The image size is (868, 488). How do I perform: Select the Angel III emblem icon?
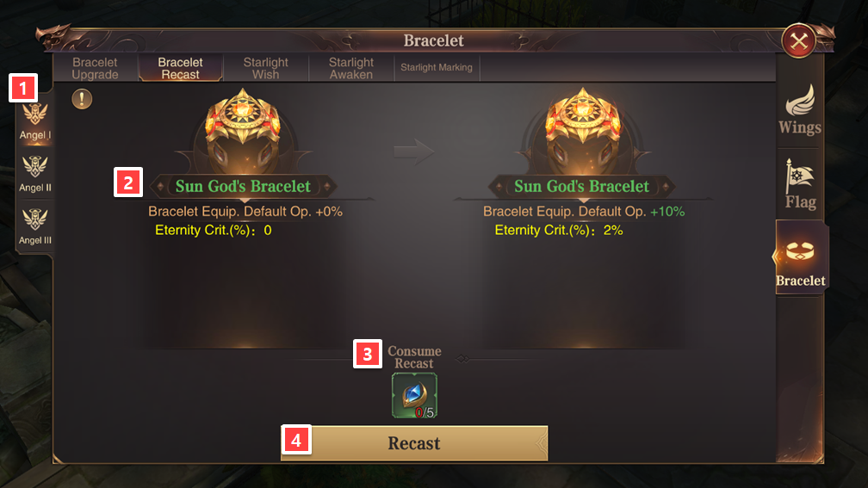point(34,219)
